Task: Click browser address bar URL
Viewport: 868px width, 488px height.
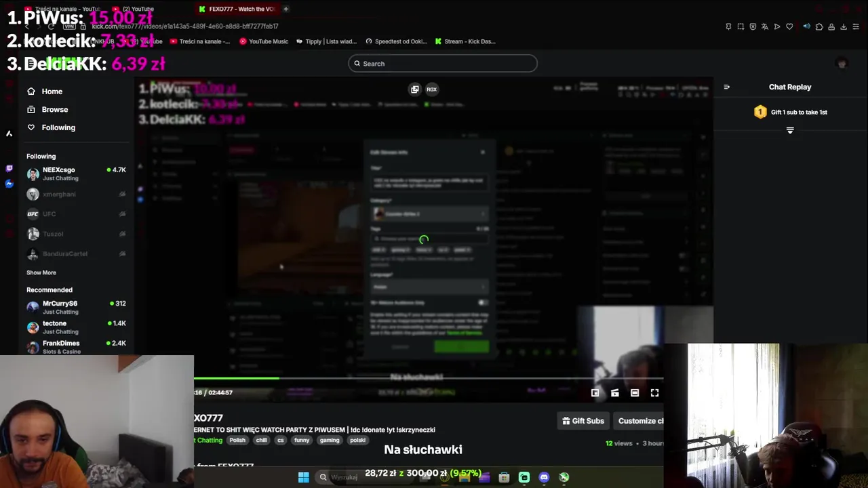Action: click(x=184, y=26)
